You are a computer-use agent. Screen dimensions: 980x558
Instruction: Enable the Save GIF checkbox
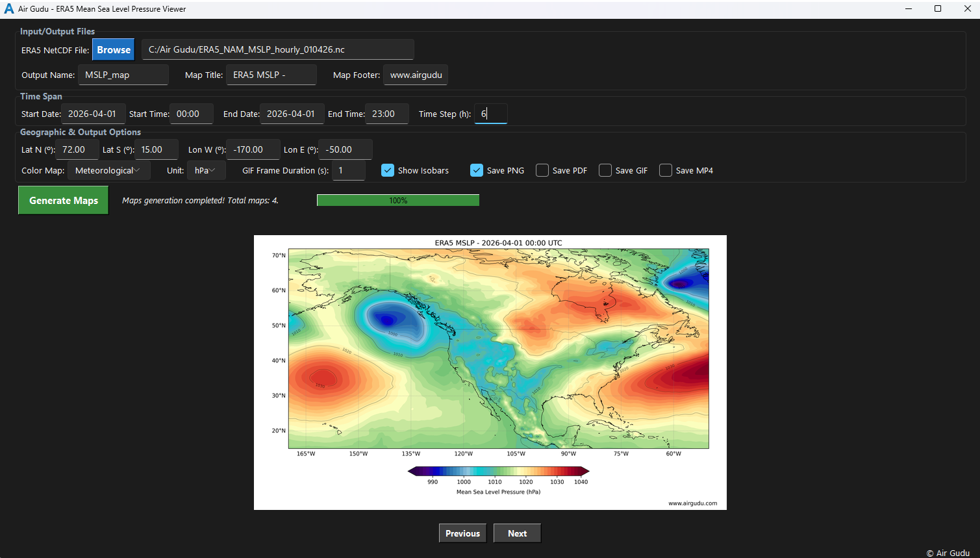click(605, 170)
